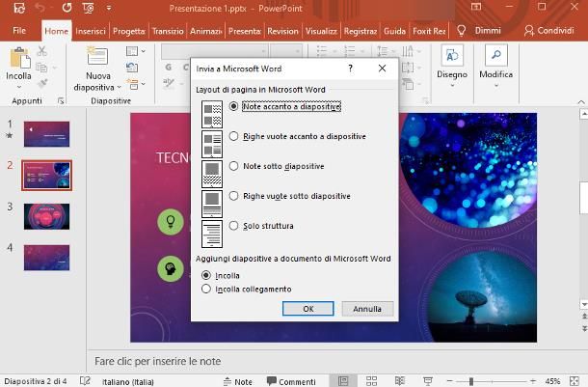Click the Incolla paste clipboard icon

pos(20,58)
